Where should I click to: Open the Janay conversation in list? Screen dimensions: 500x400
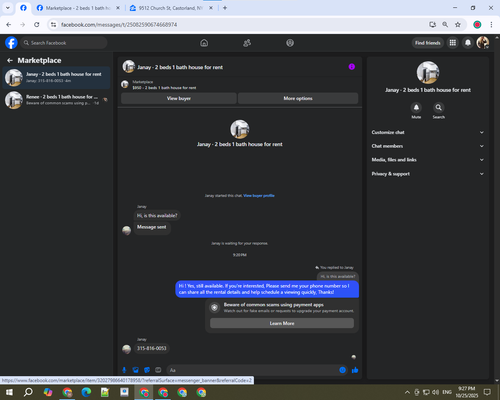(56, 77)
